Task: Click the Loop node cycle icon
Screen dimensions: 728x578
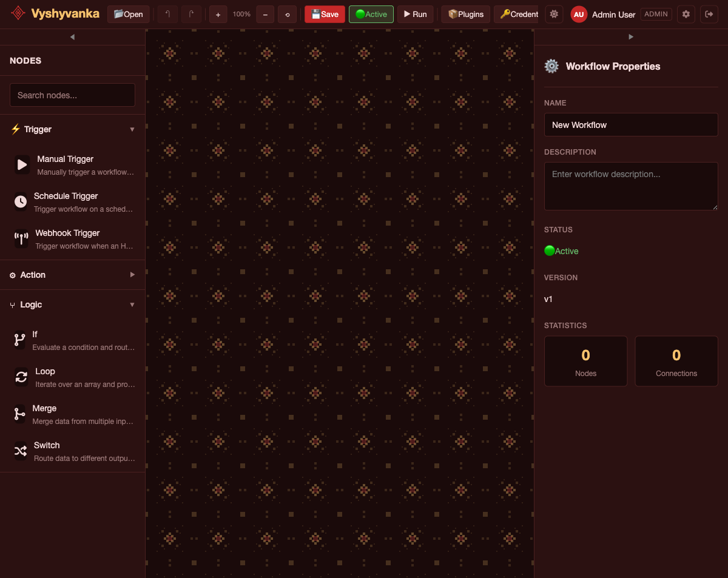Action: point(21,377)
